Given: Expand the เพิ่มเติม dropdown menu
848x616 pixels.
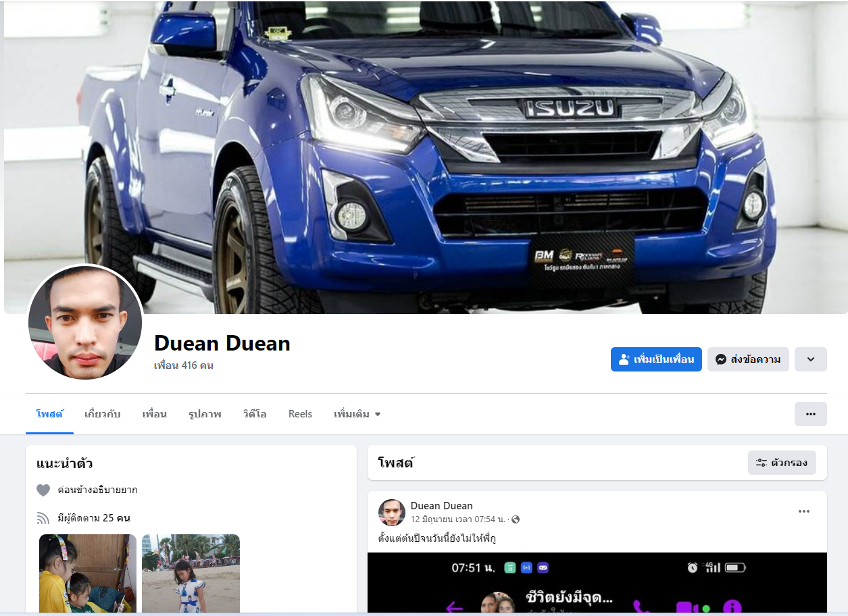Looking at the screenshot, I should pyautogui.click(x=357, y=414).
